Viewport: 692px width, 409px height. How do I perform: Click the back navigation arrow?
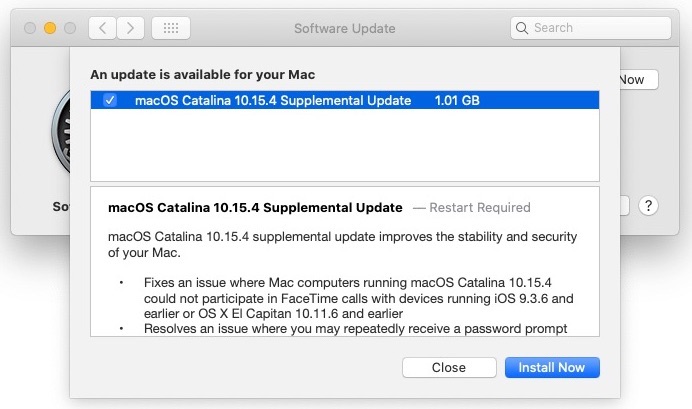click(102, 28)
